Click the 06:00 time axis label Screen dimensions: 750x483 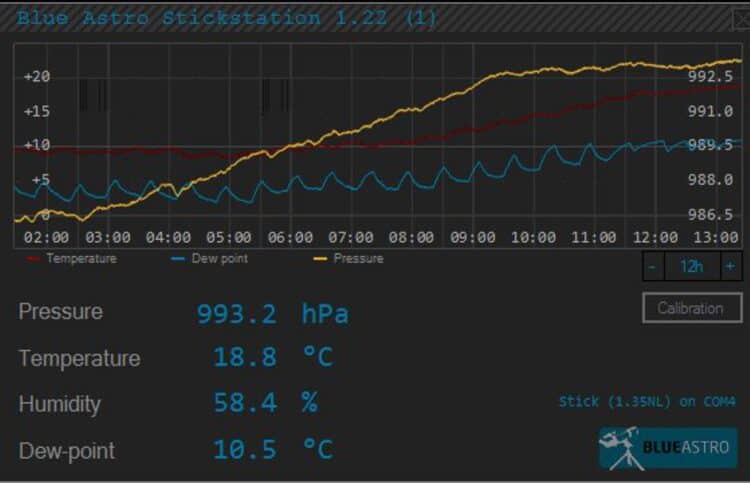[x=290, y=237]
